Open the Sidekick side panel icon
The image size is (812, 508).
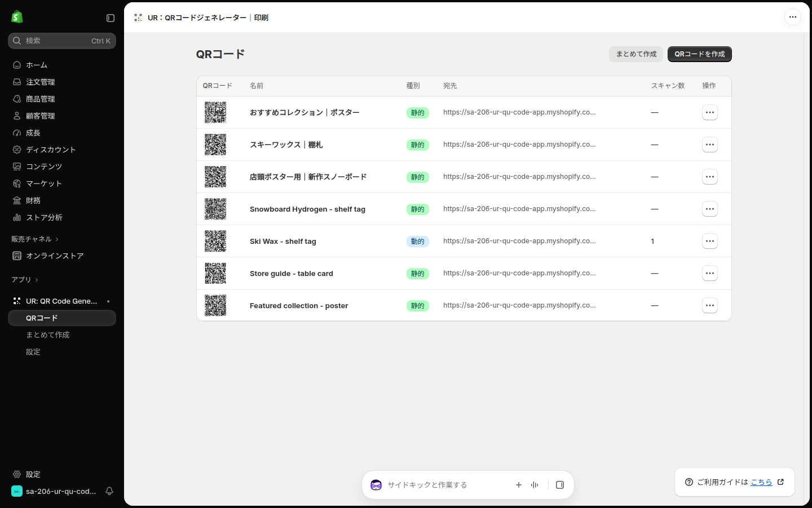(560, 485)
